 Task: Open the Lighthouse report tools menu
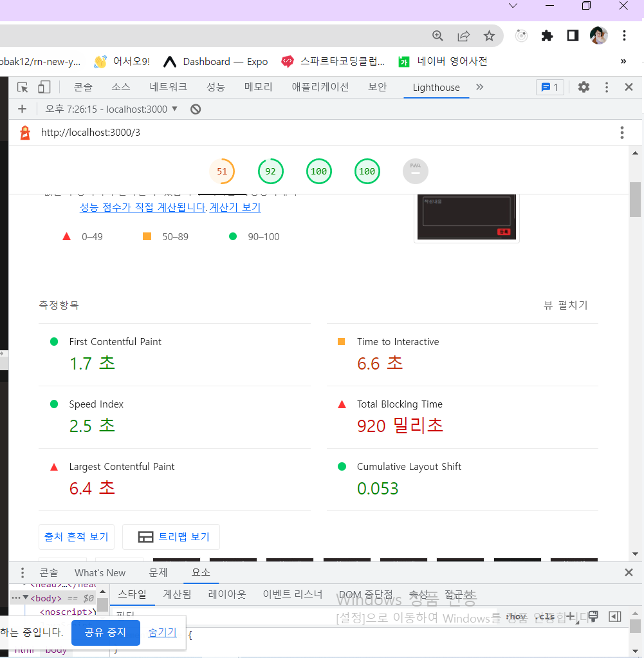(621, 133)
